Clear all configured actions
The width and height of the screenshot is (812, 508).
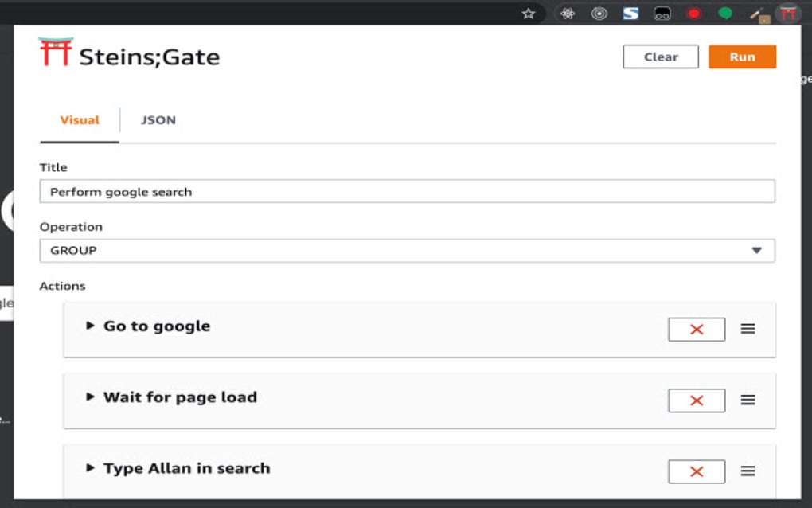click(660, 57)
